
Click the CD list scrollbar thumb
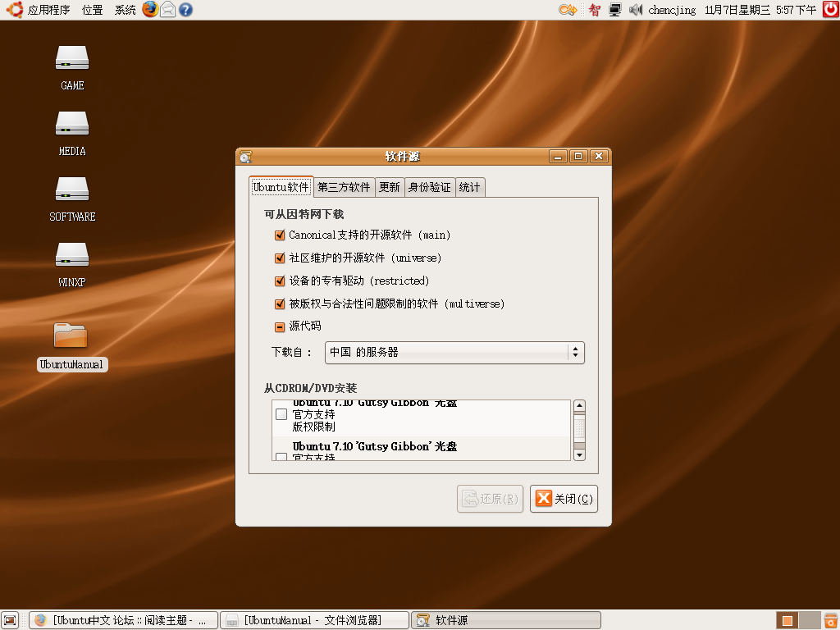[x=579, y=429]
